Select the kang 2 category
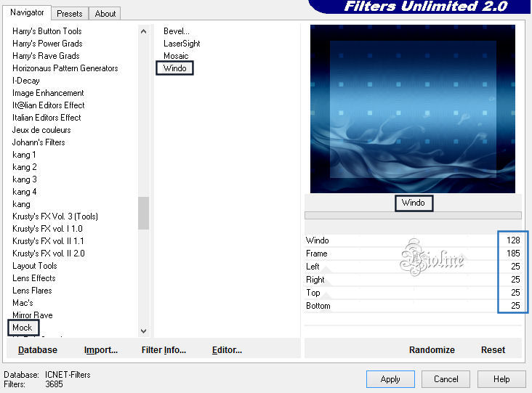 point(25,167)
